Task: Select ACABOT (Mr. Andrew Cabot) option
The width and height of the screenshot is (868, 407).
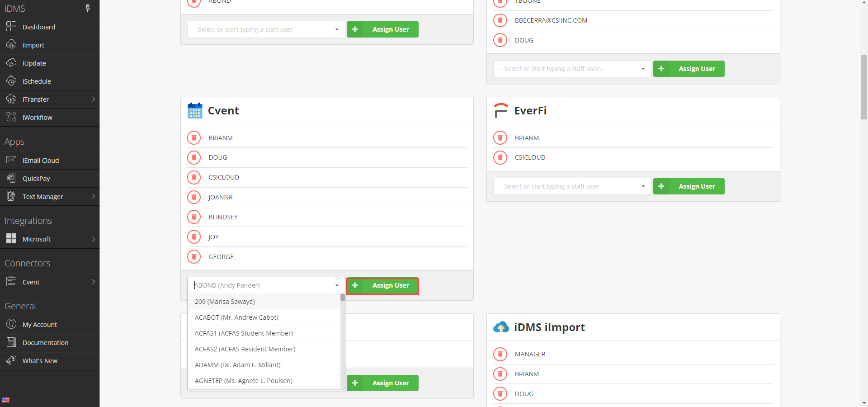Action: 236,317
